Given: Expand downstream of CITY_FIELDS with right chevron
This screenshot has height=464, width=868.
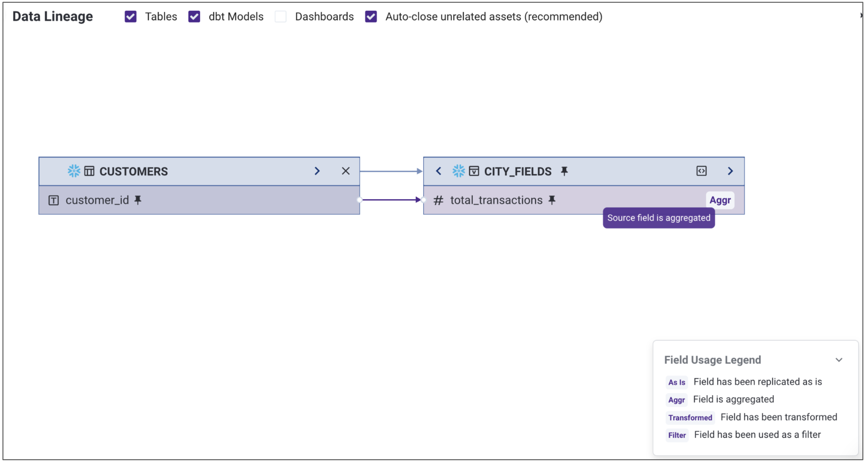Looking at the screenshot, I should pyautogui.click(x=730, y=171).
